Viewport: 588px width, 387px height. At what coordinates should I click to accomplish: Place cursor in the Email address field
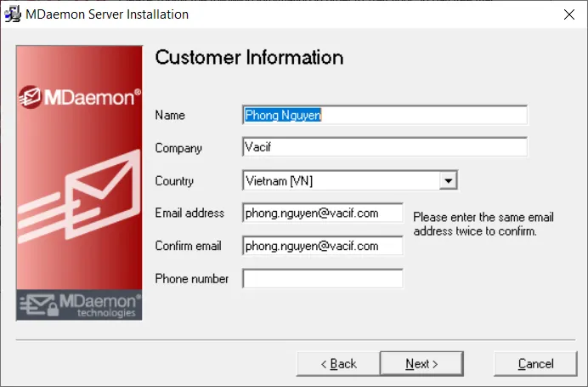coord(322,213)
